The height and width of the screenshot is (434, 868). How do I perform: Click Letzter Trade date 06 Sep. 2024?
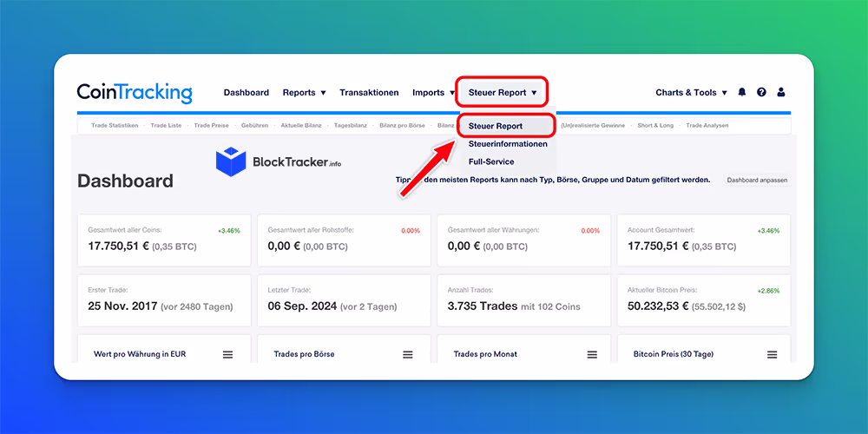(x=302, y=306)
